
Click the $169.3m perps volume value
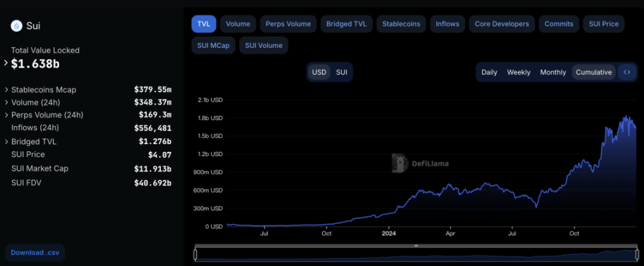point(155,115)
